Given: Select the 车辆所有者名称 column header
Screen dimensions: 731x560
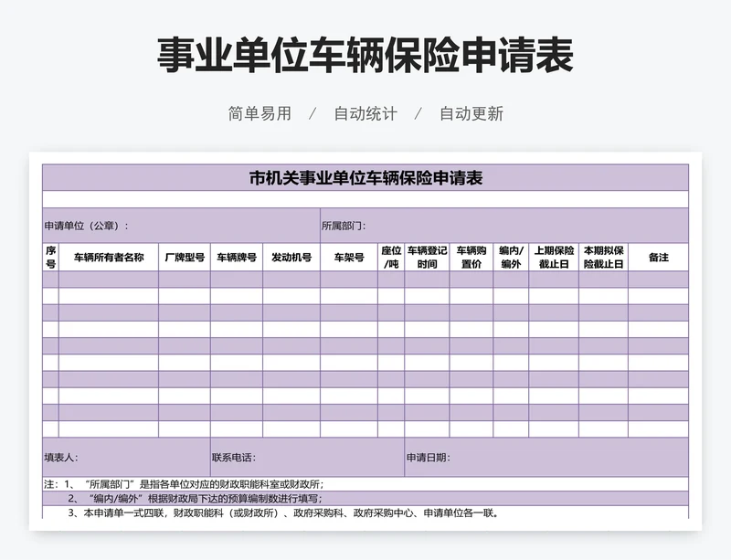Looking at the screenshot, I should click(109, 258).
